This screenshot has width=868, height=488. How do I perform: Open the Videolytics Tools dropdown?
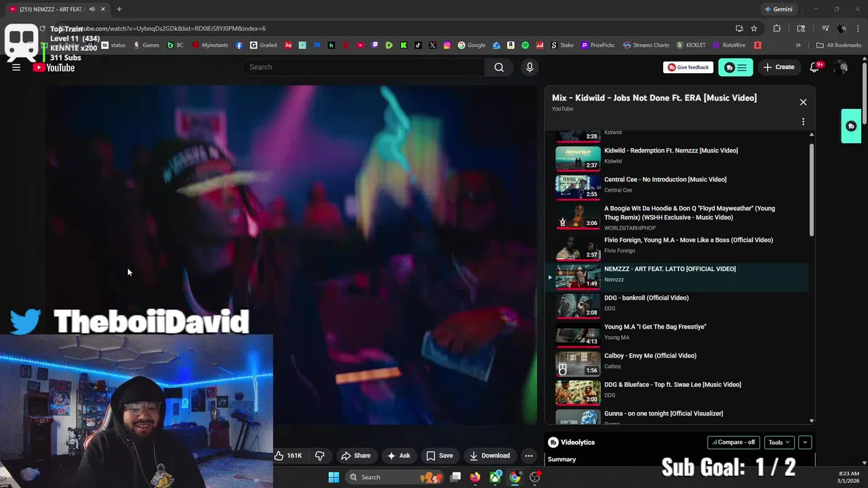(x=778, y=443)
